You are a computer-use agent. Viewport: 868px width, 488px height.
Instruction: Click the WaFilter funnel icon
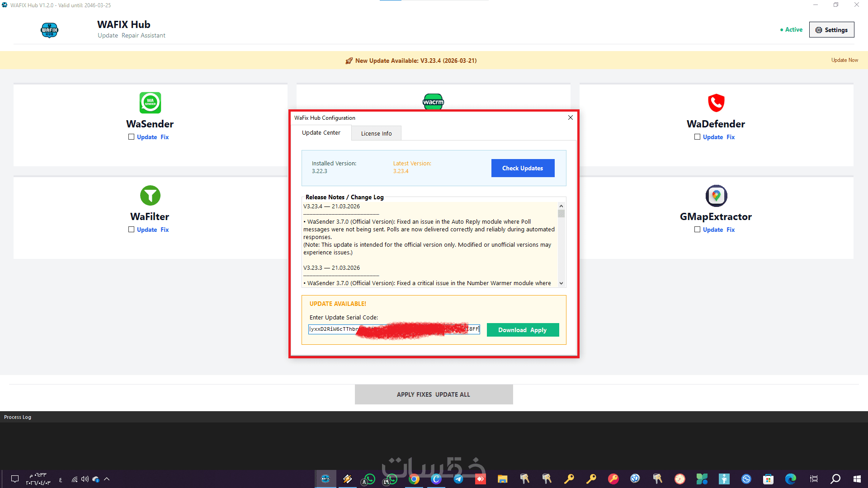[150, 196]
